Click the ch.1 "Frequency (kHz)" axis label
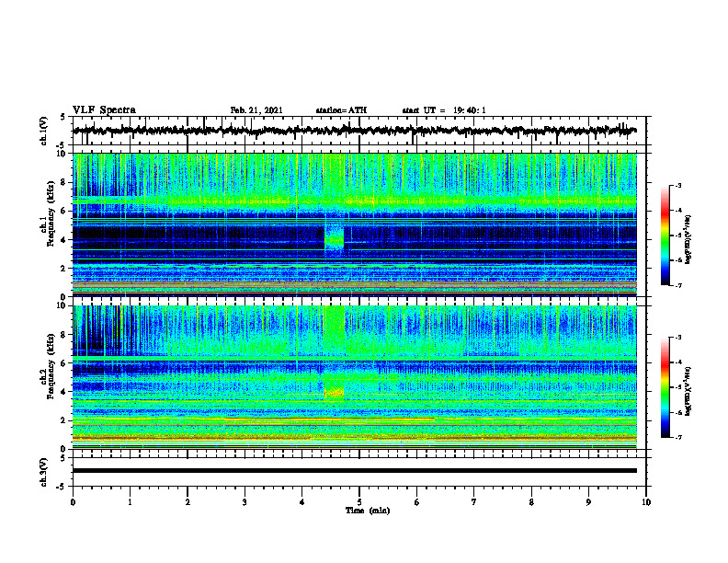The height and width of the screenshot is (563, 728). pos(50,213)
